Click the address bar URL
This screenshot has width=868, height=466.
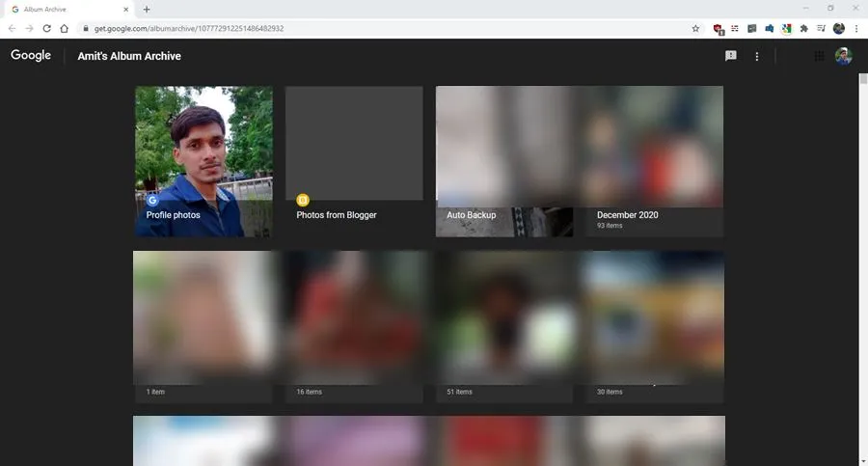(189, 28)
